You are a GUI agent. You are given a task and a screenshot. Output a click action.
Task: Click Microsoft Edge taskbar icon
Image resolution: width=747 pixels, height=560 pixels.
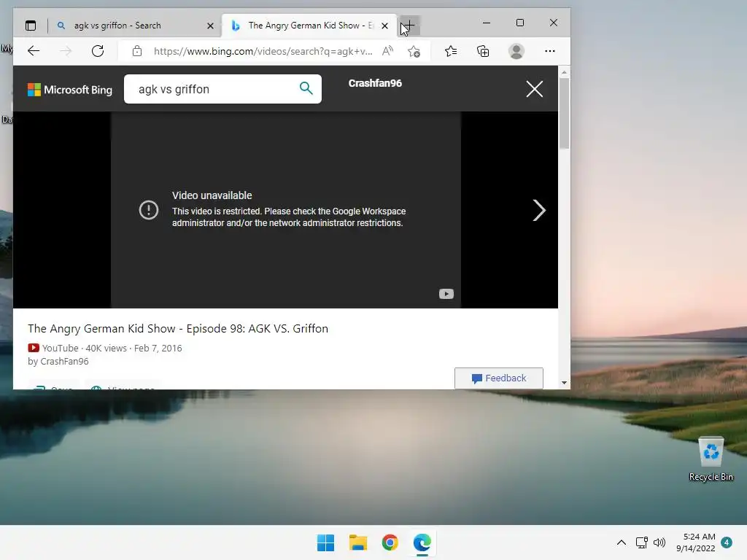point(422,542)
